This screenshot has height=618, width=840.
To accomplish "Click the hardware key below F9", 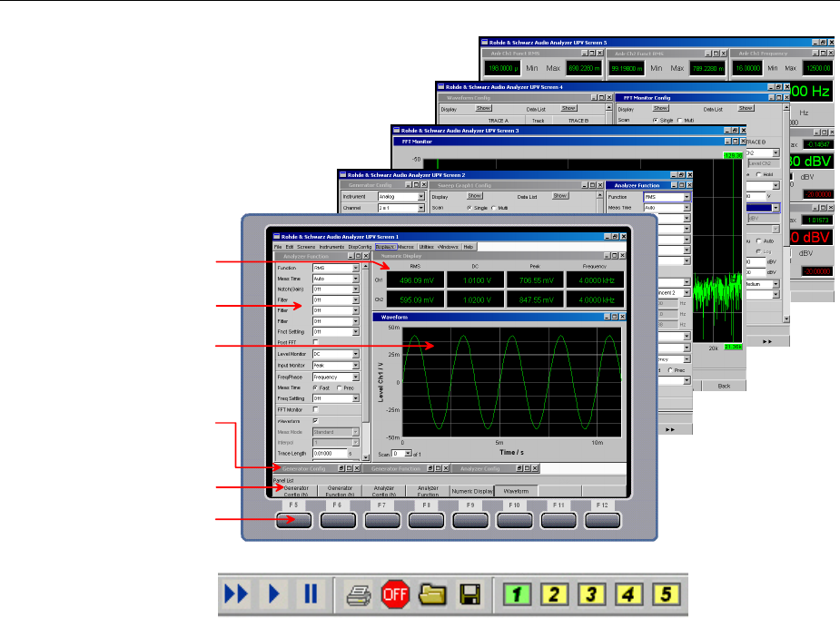I will pos(470,520).
